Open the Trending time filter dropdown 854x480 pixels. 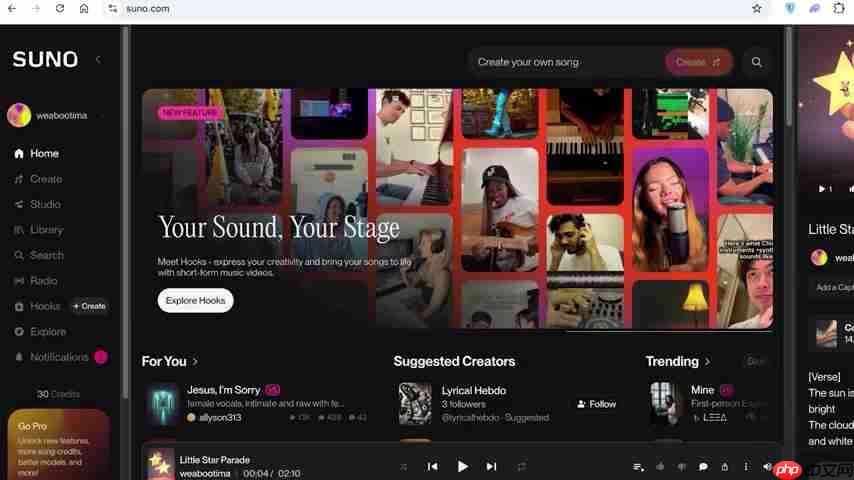[x=757, y=361]
